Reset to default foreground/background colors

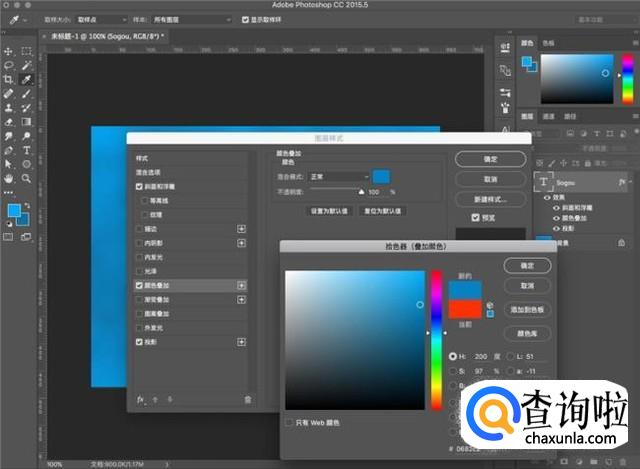point(9,224)
